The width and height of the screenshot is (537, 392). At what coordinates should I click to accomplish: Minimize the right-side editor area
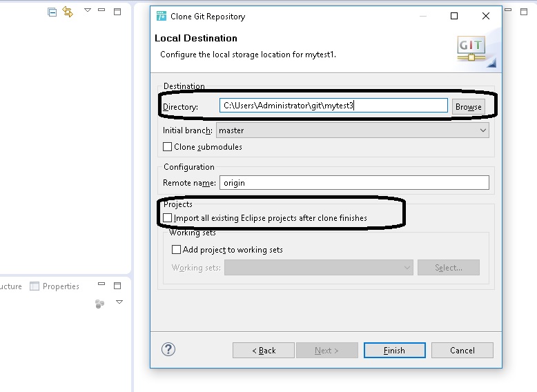[508, 10]
